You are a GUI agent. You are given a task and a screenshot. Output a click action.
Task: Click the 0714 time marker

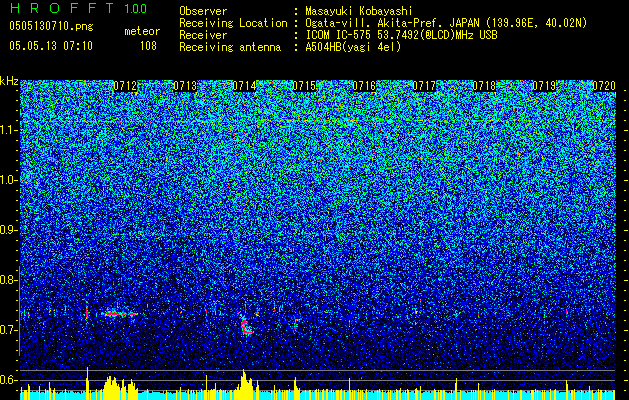[244, 86]
